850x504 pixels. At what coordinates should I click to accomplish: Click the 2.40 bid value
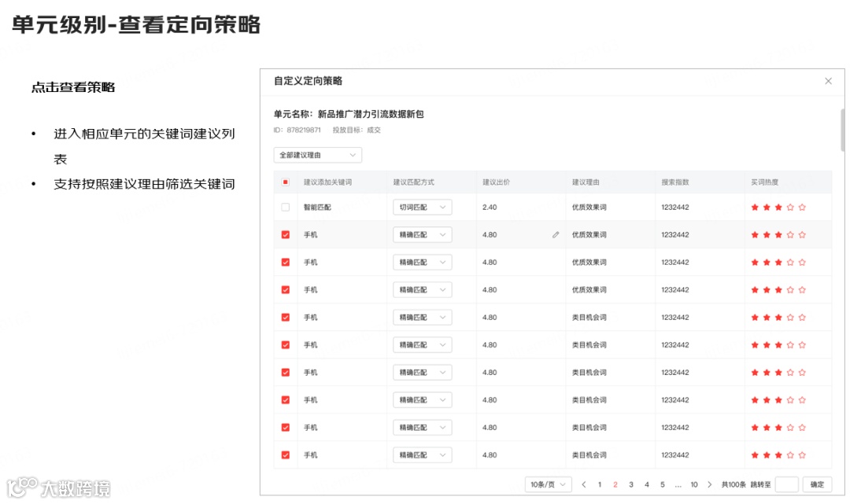point(490,207)
